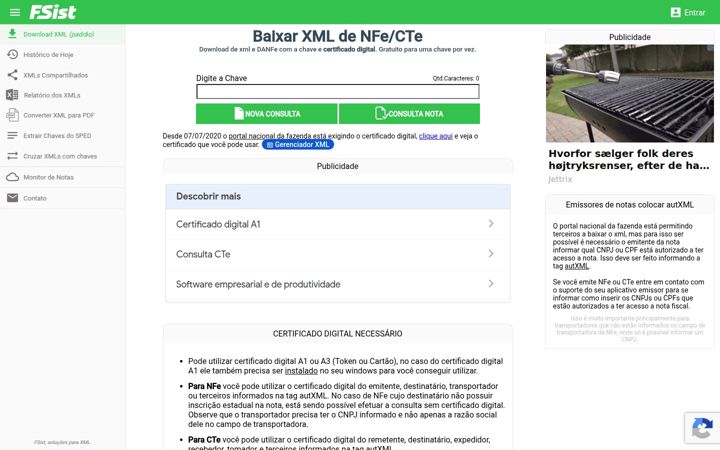Expand Consulta CTe ad row
Viewport: 720px width, 450px height.
tap(338, 254)
